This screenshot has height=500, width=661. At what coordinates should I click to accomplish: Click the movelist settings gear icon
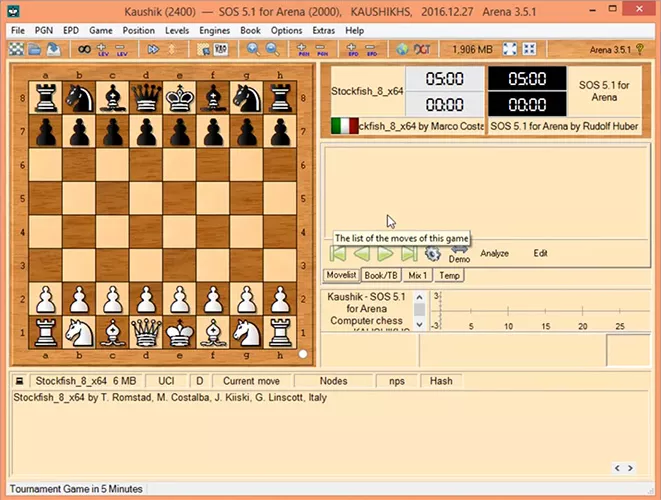point(433,253)
